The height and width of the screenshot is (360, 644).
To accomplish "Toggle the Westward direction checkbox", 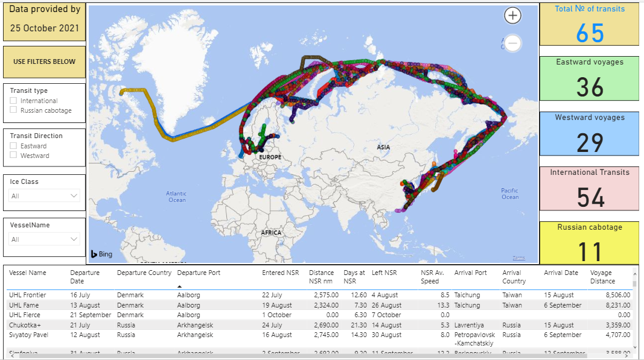I will (13, 156).
